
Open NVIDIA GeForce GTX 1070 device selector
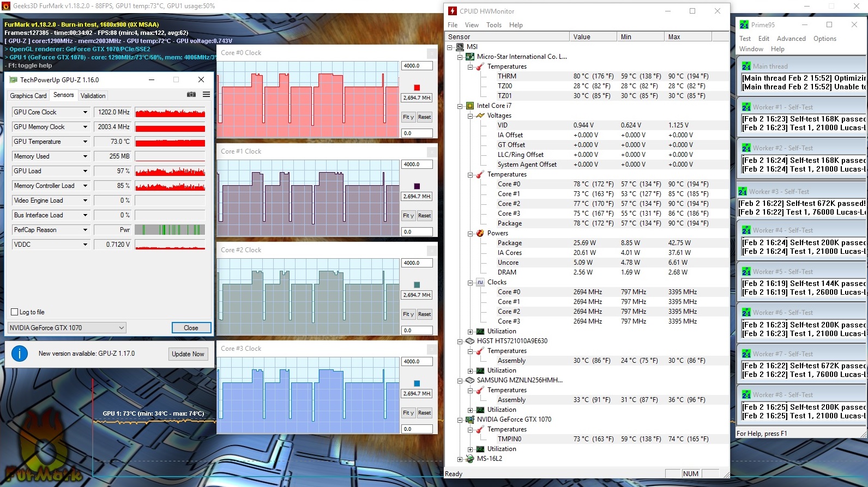[x=67, y=328]
